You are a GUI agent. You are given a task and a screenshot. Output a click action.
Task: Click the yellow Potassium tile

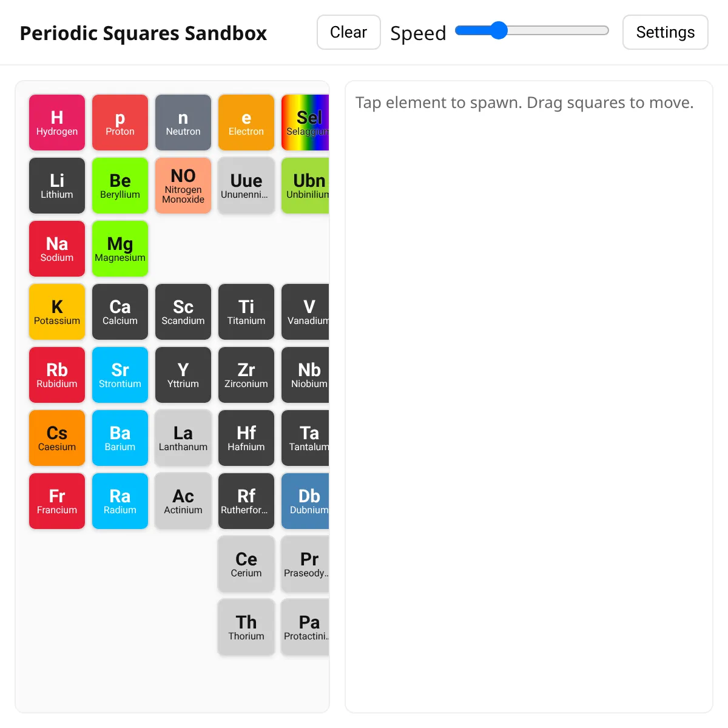[57, 312]
